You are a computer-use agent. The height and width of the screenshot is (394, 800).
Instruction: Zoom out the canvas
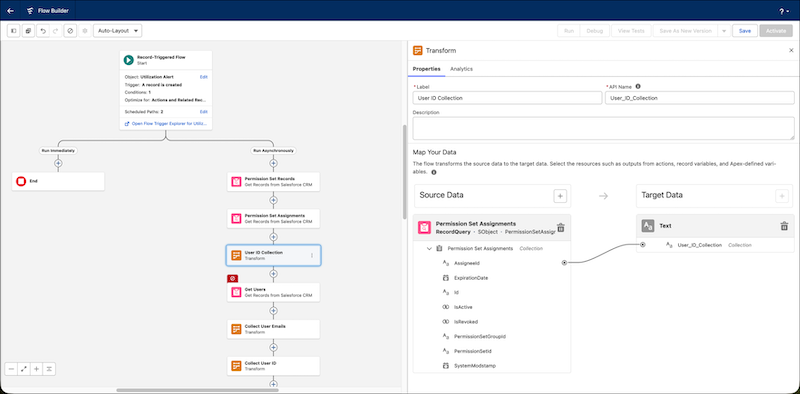pos(11,369)
